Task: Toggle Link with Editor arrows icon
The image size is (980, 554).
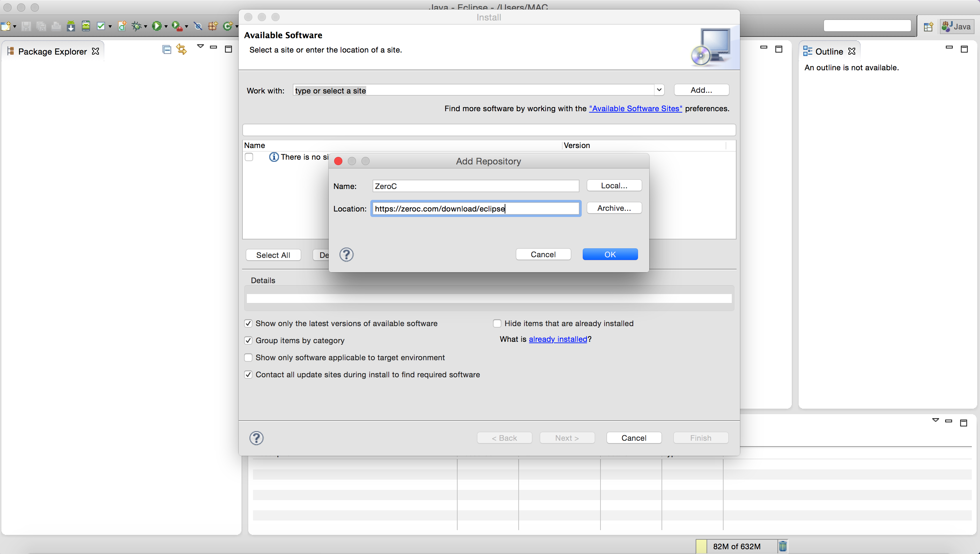Action: point(181,49)
